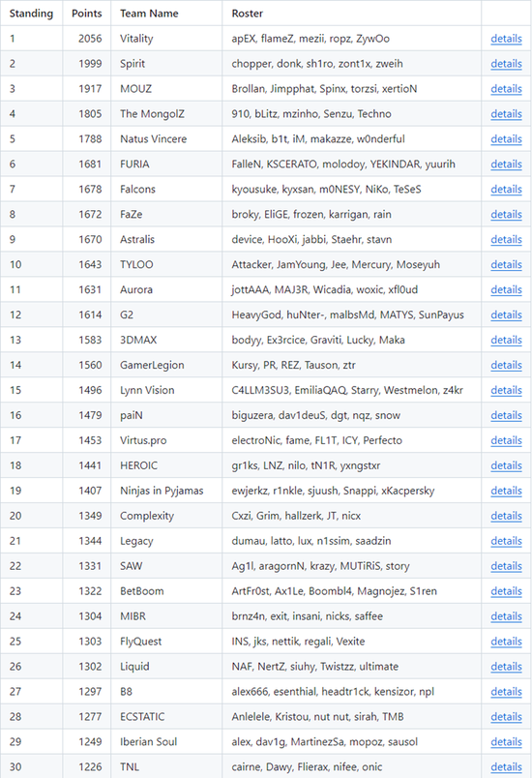532x778 pixels.
Task: Open details for FURIA
Action: point(506,165)
